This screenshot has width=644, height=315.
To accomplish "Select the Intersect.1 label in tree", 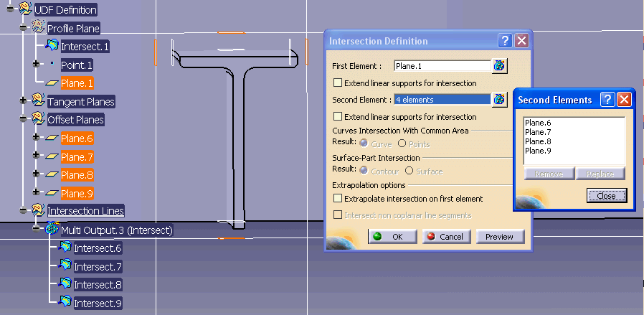I will (85, 47).
